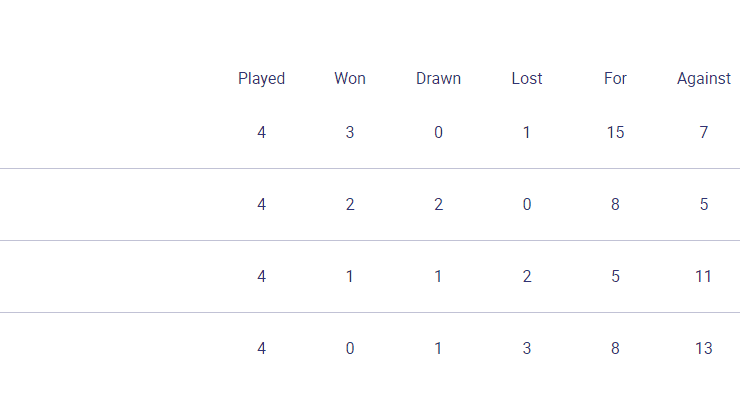Image resolution: width=740 pixels, height=402 pixels.
Task: Click the Played column header
Action: pos(261,78)
